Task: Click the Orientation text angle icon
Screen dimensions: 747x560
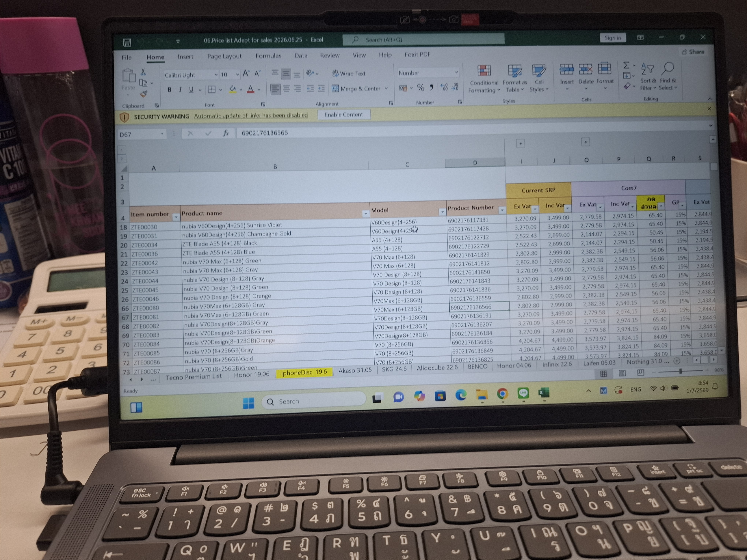Action: tap(310, 73)
